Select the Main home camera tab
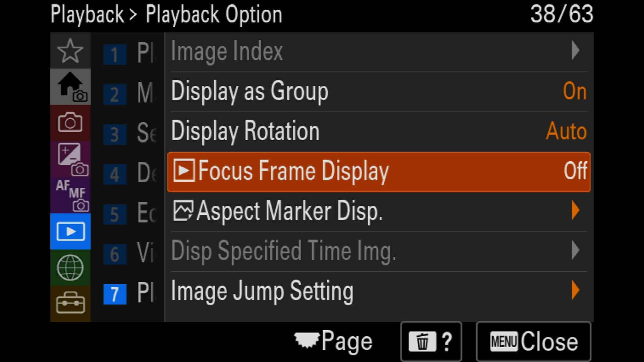Image resolution: width=644 pixels, height=362 pixels. click(70, 87)
